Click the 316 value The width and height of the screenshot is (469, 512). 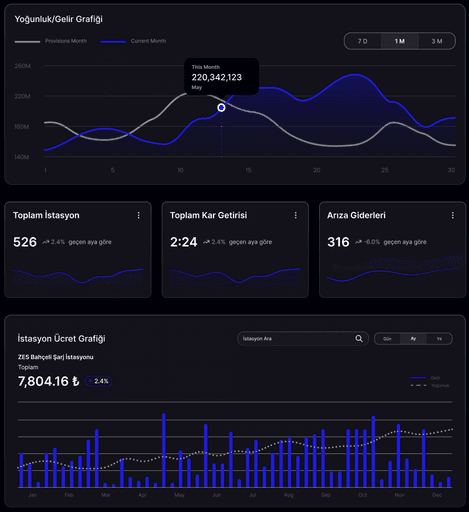point(338,242)
